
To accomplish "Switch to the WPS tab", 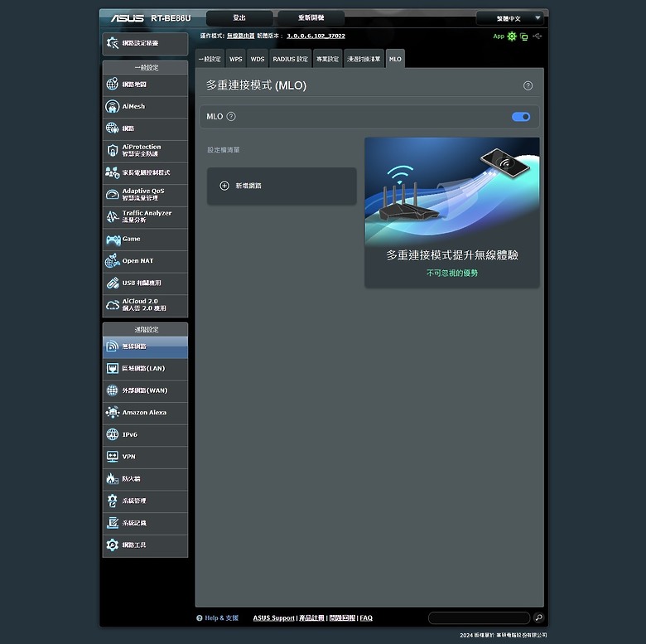I will (x=236, y=59).
